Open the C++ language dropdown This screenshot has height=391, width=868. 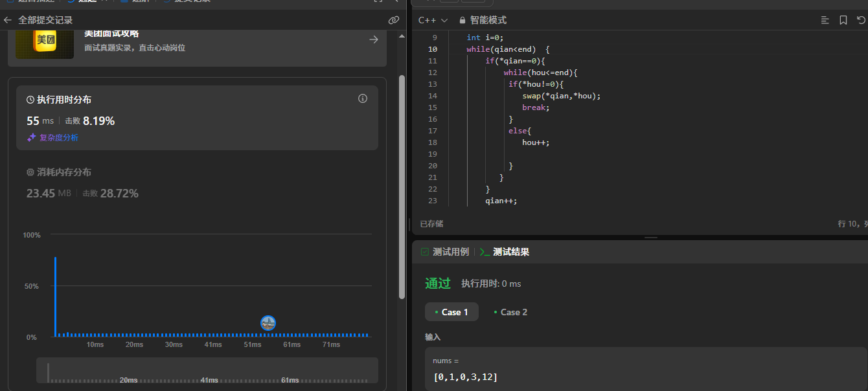click(433, 20)
